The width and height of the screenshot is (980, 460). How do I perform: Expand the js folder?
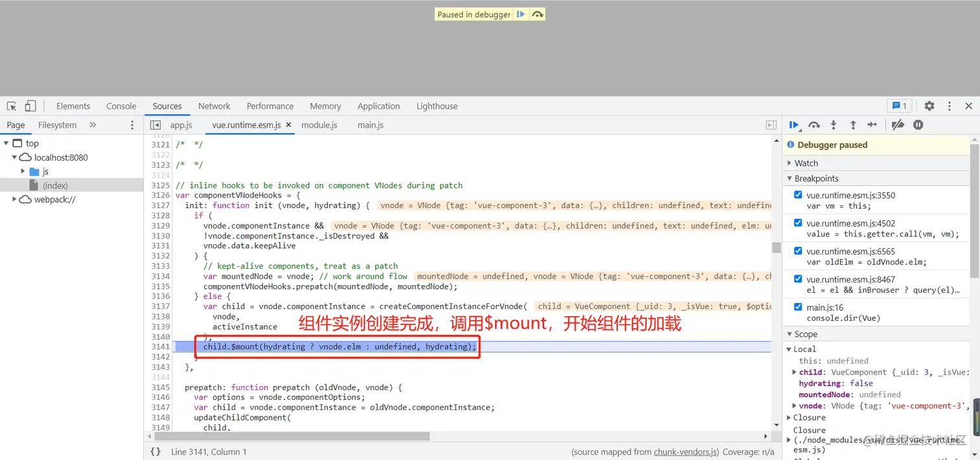coord(23,172)
